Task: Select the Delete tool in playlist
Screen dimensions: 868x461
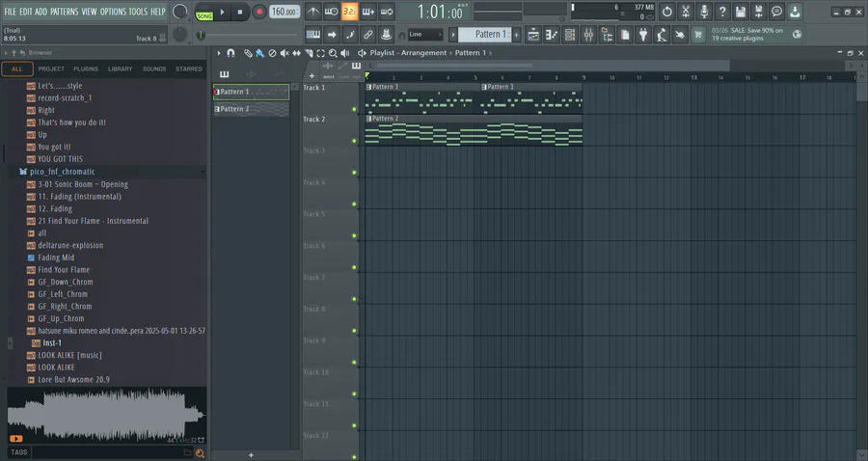Action: pyautogui.click(x=272, y=53)
